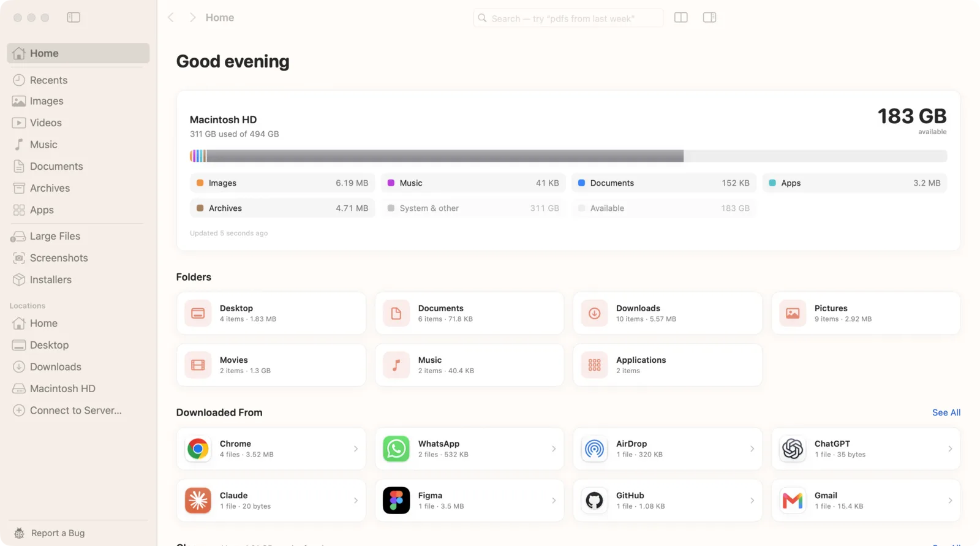Go forward with the right arrow
Viewport: 980px width, 546px height.
(x=192, y=18)
